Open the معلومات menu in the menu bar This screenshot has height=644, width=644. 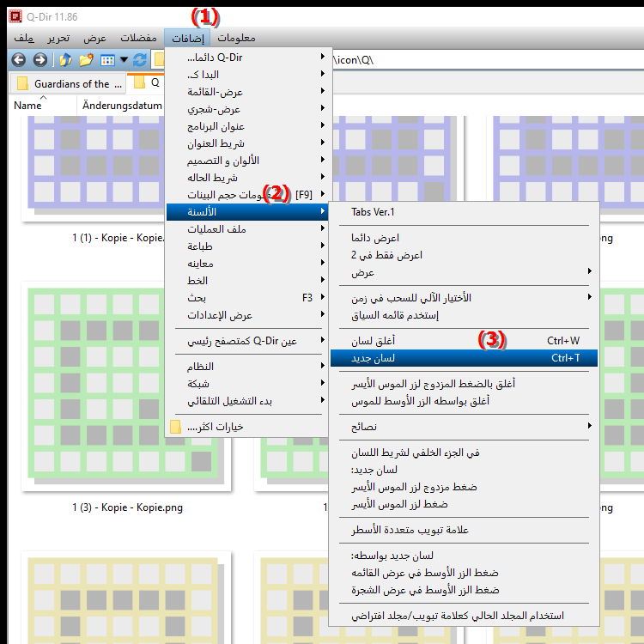[236, 38]
